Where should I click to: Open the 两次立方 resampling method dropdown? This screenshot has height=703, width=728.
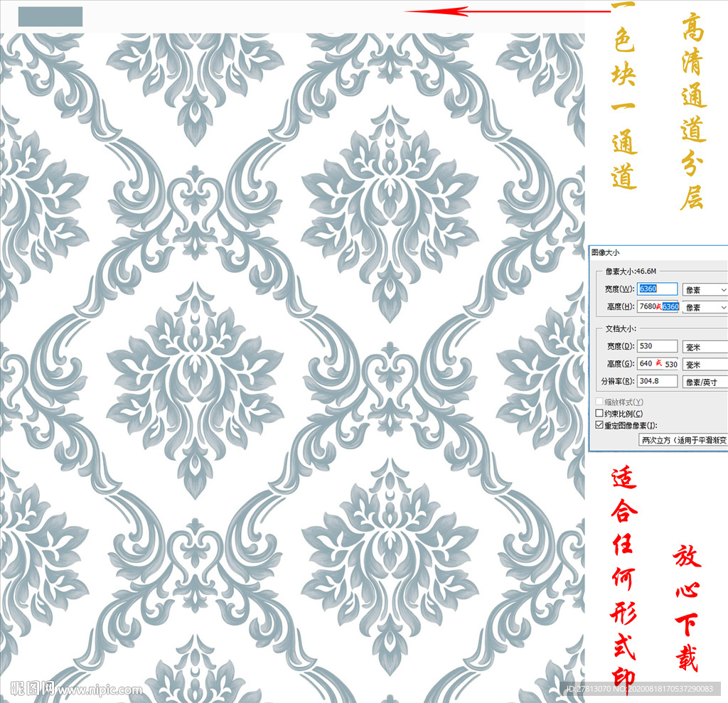pyautogui.click(x=683, y=440)
